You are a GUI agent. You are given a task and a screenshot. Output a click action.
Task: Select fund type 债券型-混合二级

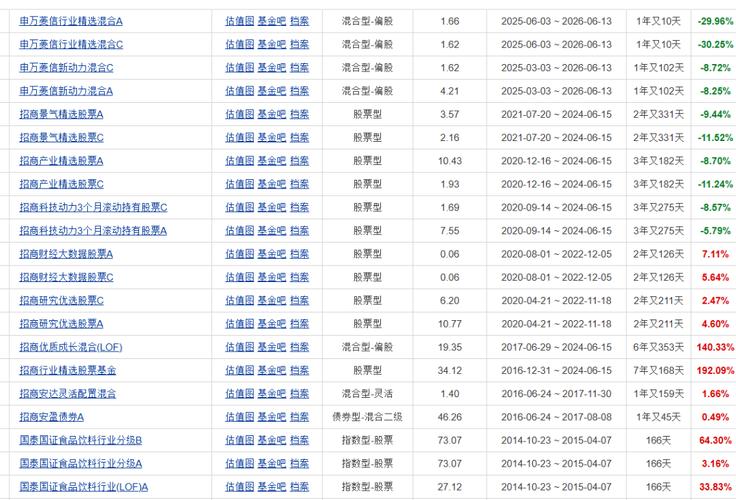[368, 417]
